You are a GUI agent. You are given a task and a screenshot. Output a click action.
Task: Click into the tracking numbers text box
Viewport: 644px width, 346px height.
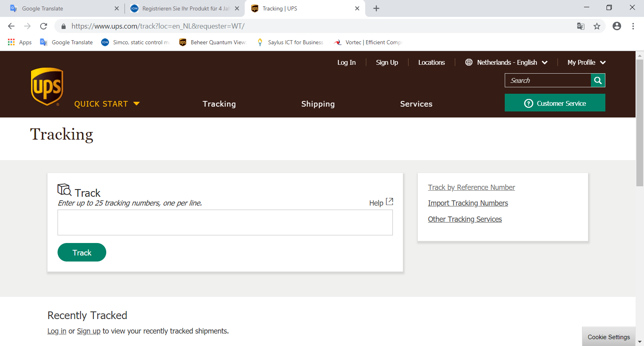225,222
